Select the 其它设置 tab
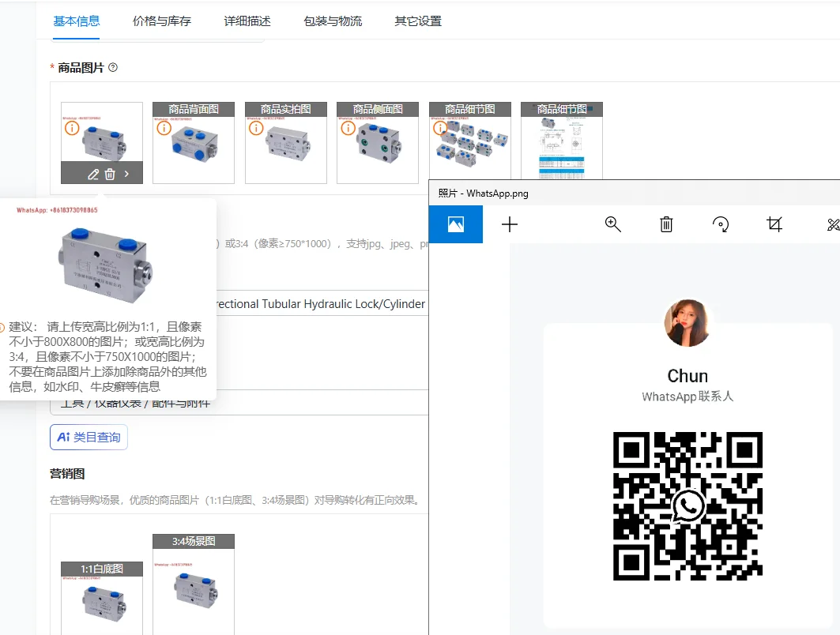This screenshot has width=840, height=635. click(x=418, y=21)
